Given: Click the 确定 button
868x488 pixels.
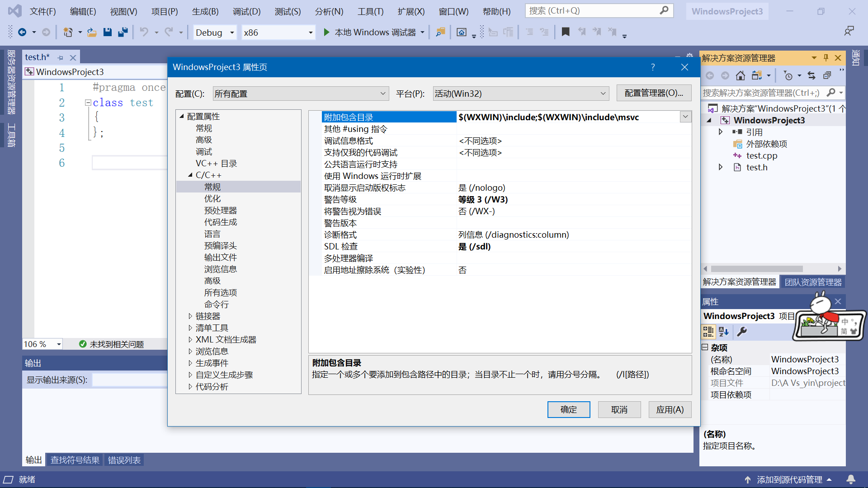Looking at the screenshot, I should tap(569, 409).
